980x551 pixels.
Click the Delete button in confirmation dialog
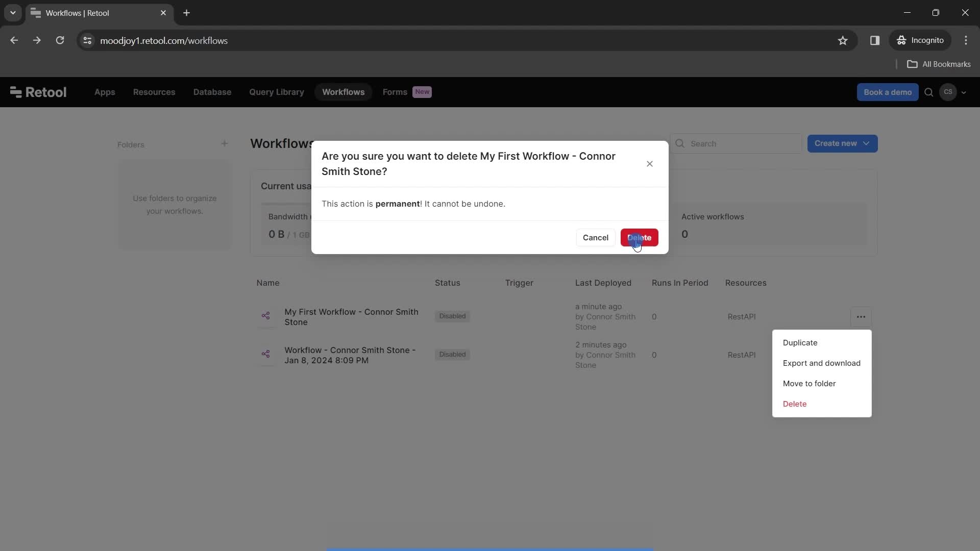[x=639, y=237]
